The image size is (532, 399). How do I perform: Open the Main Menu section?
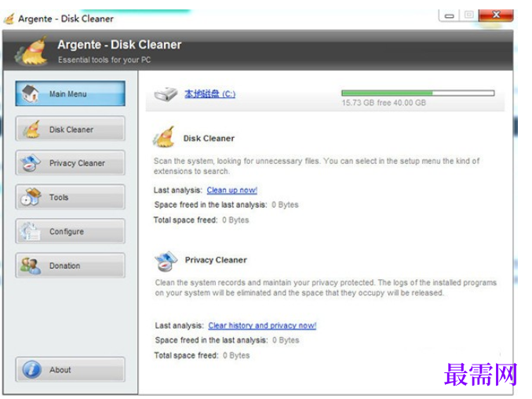[x=71, y=93]
